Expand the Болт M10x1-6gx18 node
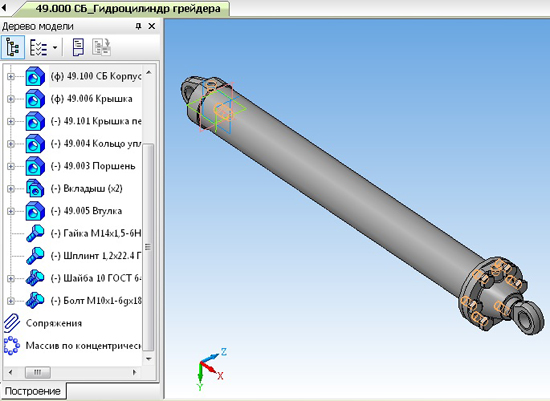This screenshot has width=550, height=401. [11, 301]
